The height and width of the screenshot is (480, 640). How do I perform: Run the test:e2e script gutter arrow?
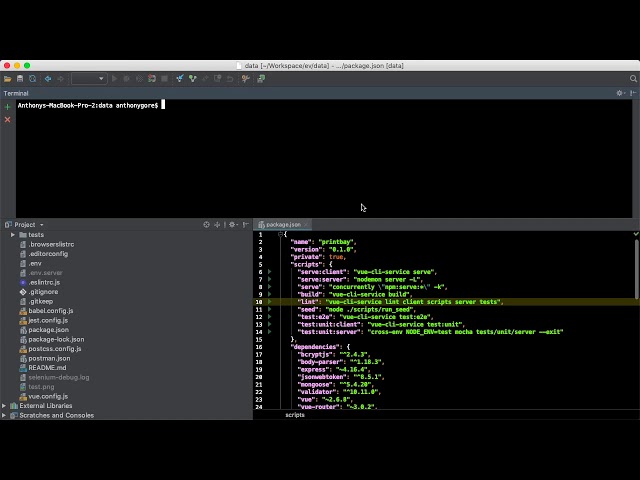269,317
